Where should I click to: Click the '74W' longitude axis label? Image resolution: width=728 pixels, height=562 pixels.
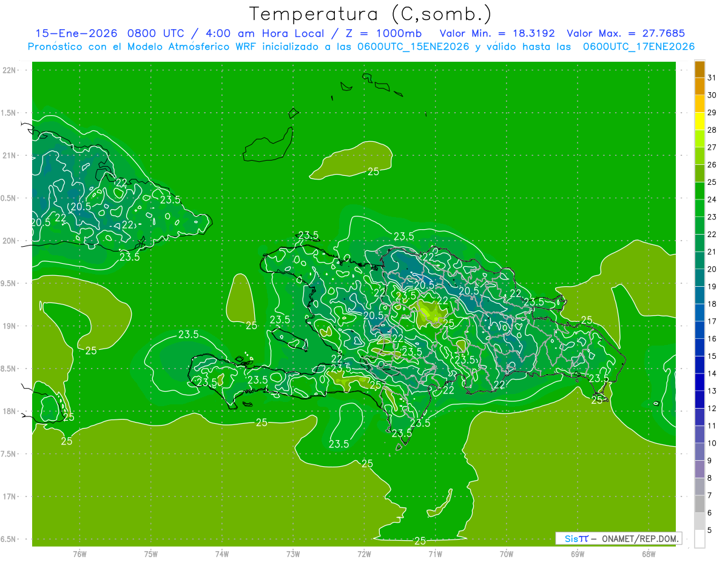[222, 554]
